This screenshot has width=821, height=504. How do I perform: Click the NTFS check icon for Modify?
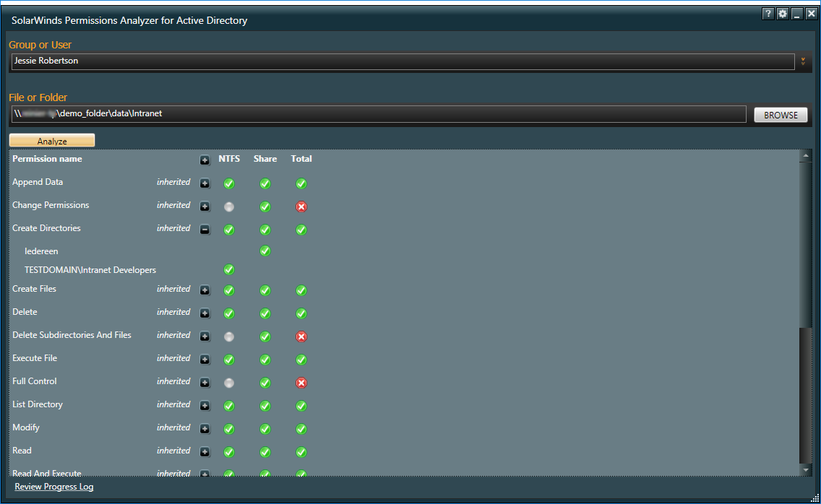click(x=229, y=429)
